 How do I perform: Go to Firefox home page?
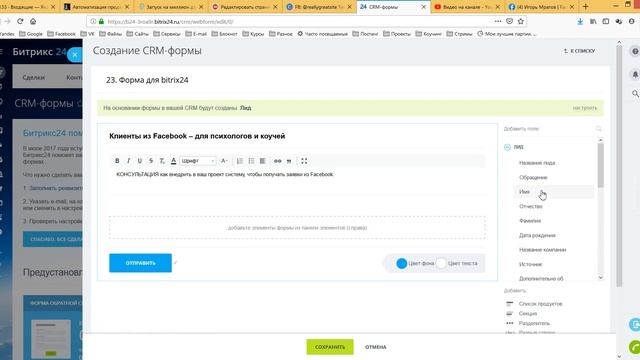click(x=33, y=21)
